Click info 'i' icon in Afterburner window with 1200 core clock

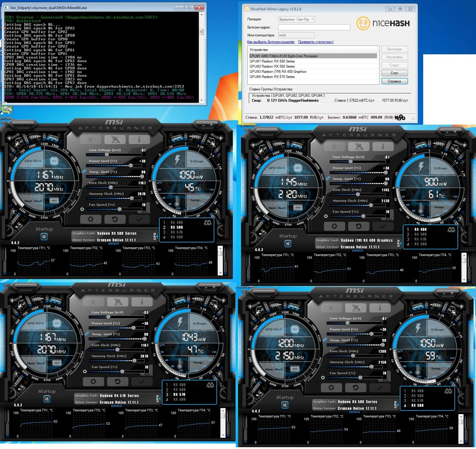380,308
